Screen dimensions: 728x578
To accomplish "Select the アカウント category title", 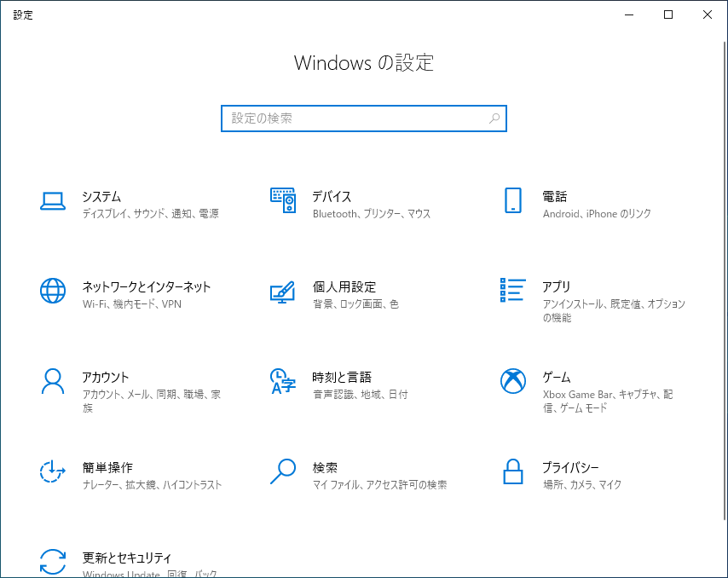I will (x=106, y=377).
